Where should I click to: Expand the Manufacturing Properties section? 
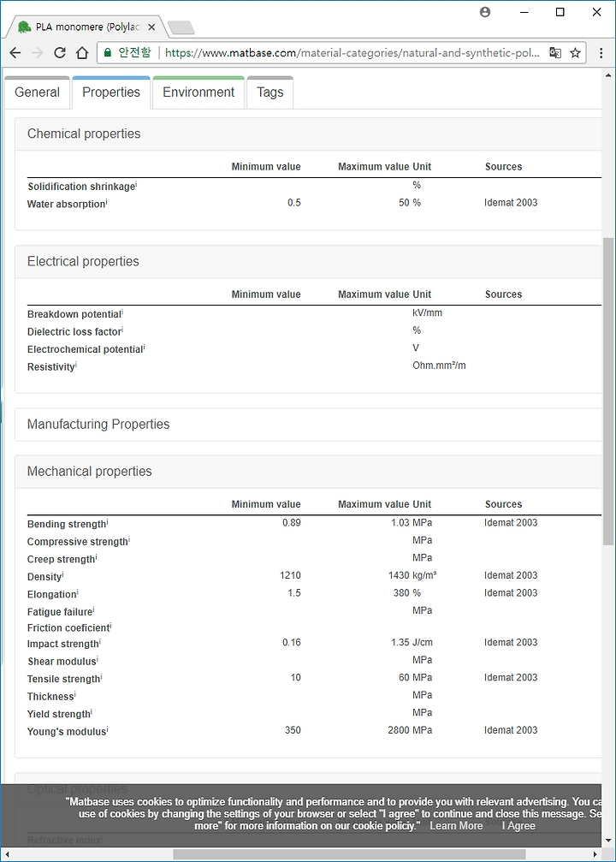(x=308, y=425)
